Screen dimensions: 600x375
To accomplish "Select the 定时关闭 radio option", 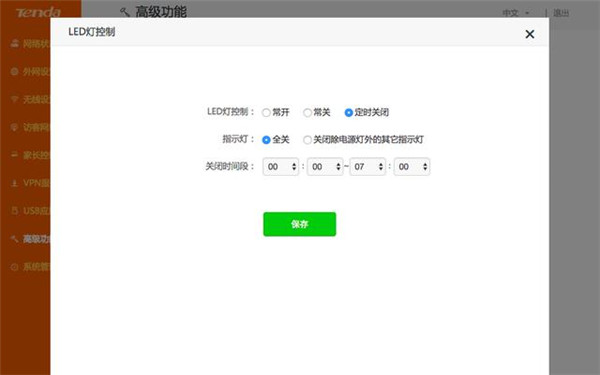I will pyautogui.click(x=348, y=112).
